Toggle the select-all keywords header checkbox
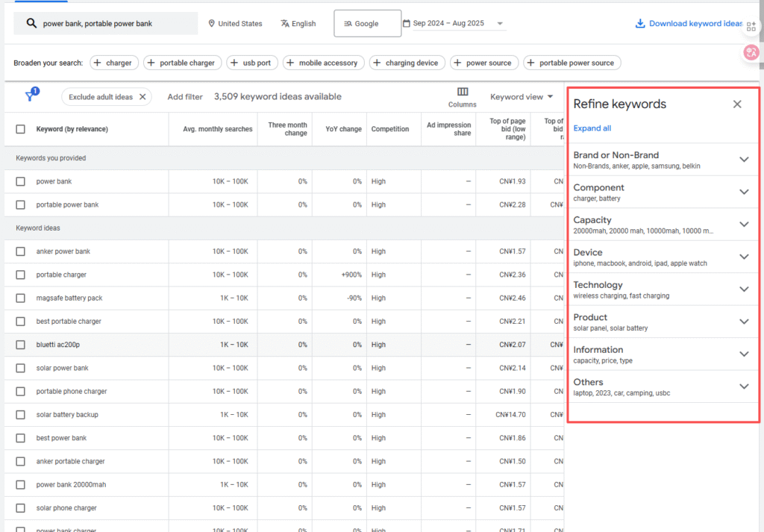This screenshot has width=764, height=532. tap(20, 129)
